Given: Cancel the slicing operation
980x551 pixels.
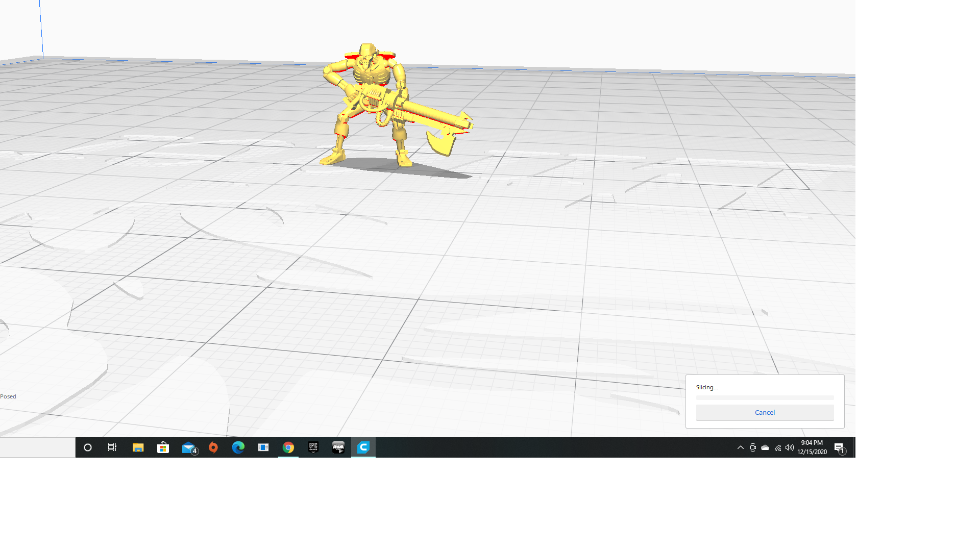Looking at the screenshot, I should [x=764, y=412].
